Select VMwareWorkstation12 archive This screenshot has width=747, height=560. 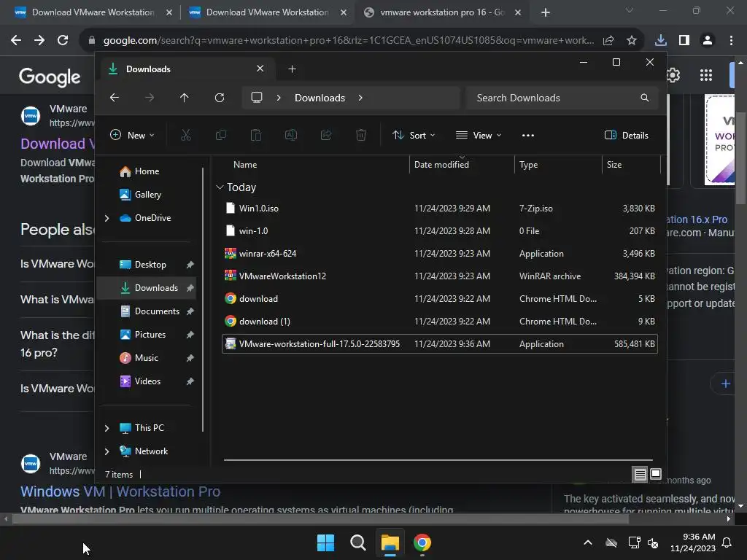(439, 276)
